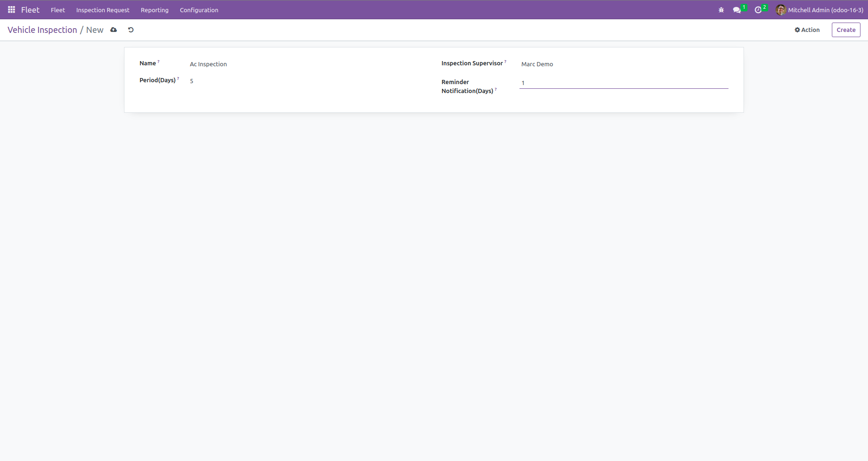Click Mitchell Admin avatar picture
868x461 pixels.
(x=781, y=10)
